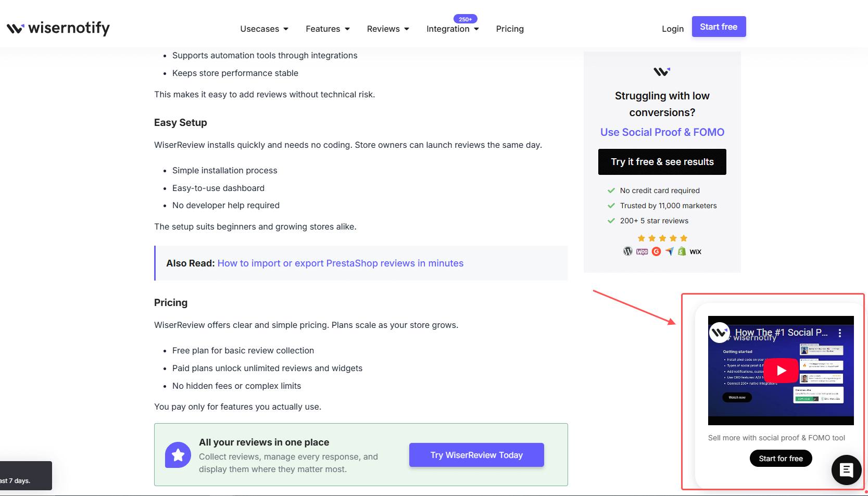The height and width of the screenshot is (496, 868).
Task: Open the Pricing page from the navbar
Action: (510, 29)
